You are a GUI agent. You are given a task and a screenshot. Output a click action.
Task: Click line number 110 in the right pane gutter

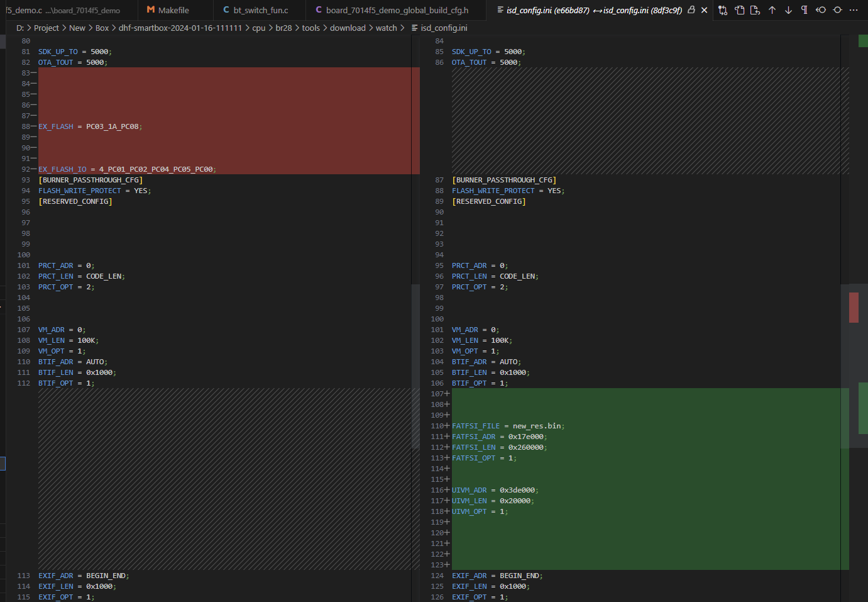click(437, 426)
